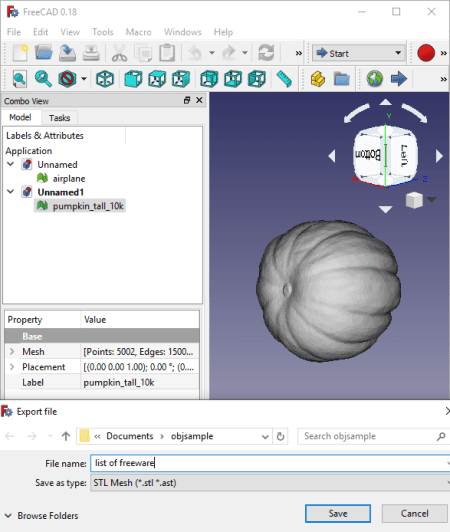Open the View menu
This screenshot has width=450, height=532.
(x=70, y=32)
